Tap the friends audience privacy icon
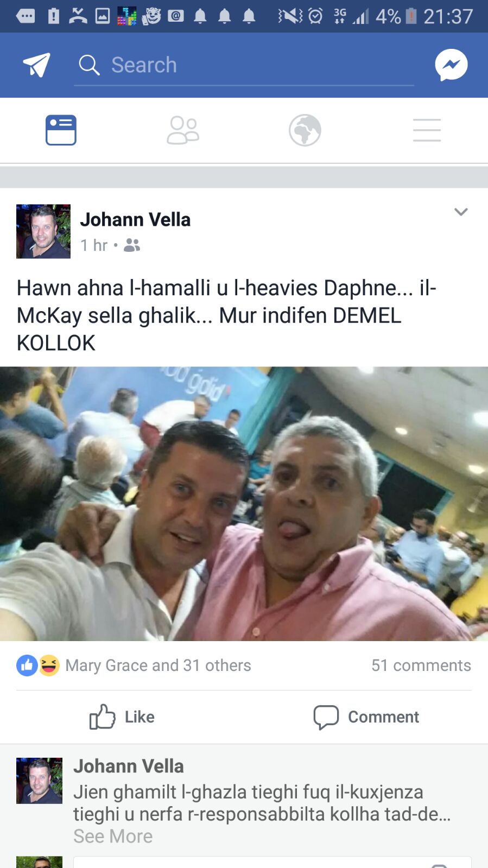 click(x=132, y=245)
